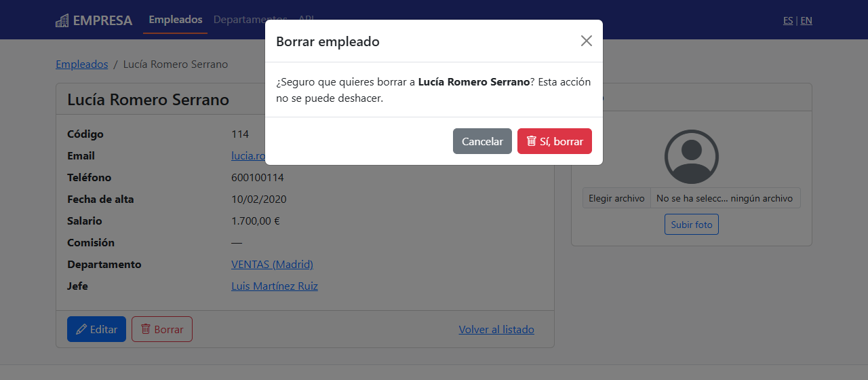Click pencil icon on Editar button

(x=81, y=329)
